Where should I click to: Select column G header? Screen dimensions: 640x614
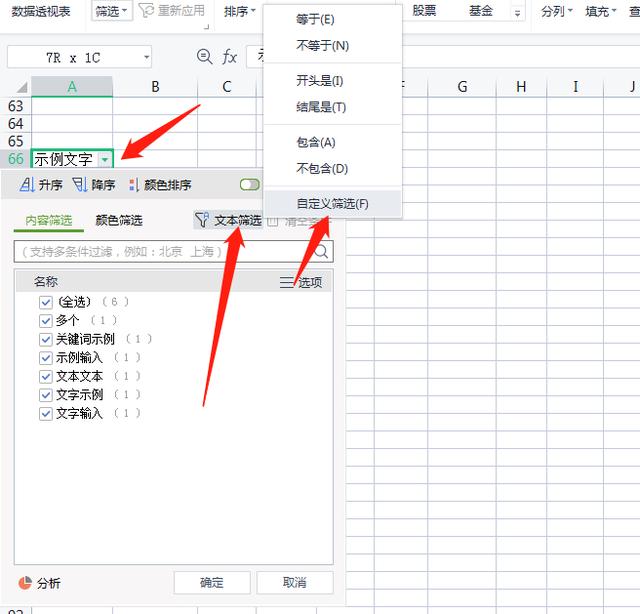[462, 87]
